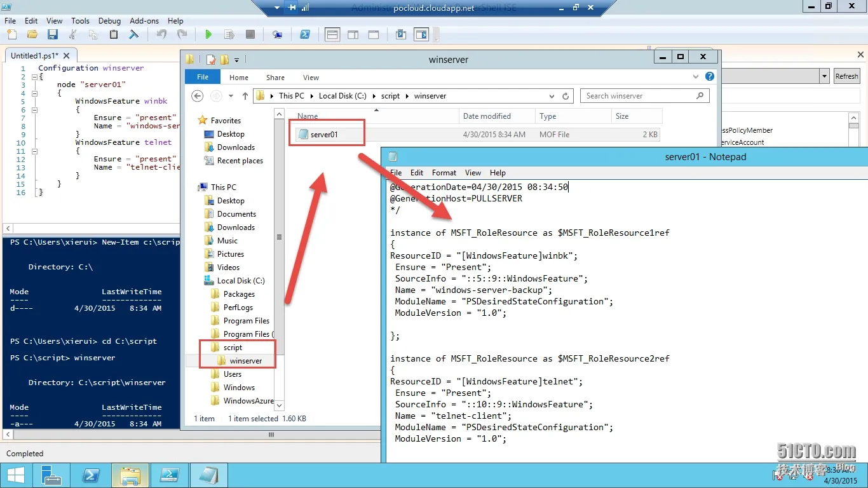
Task: Click the Start PowerShell.exe icon in toolbar
Action: click(305, 34)
